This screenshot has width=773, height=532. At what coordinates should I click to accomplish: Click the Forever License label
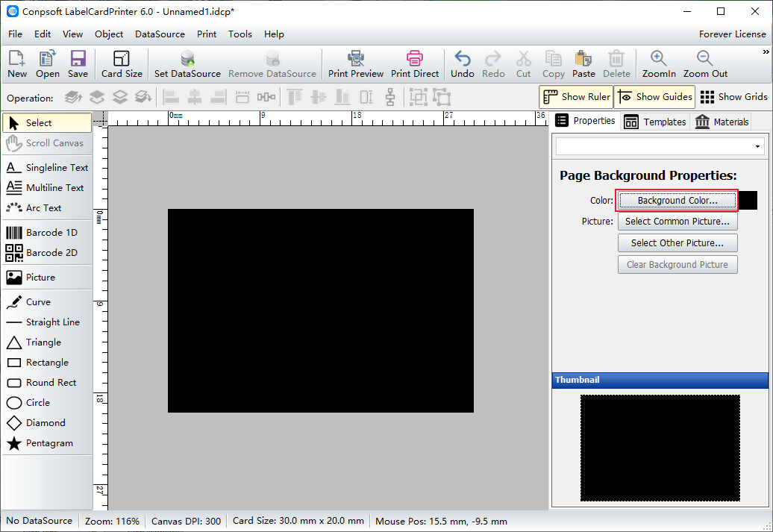coord(732,34)
